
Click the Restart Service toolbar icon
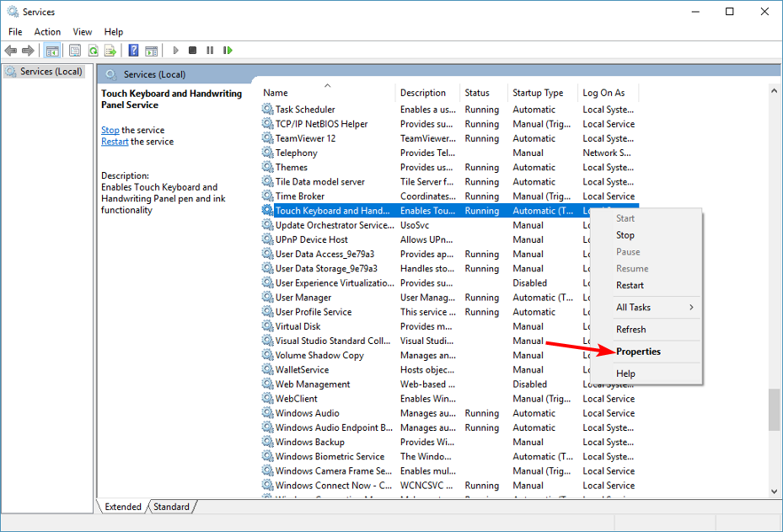coord(228,51)
